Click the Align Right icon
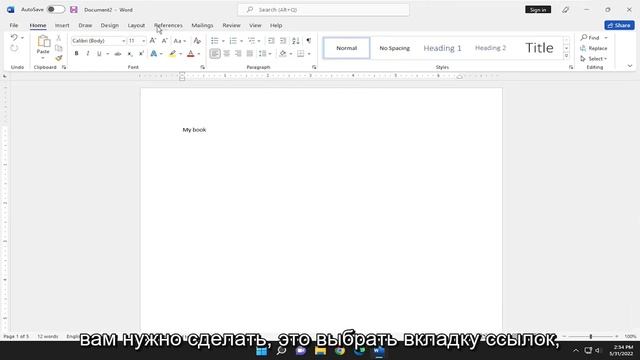640x360 pixels. [238, 53]
